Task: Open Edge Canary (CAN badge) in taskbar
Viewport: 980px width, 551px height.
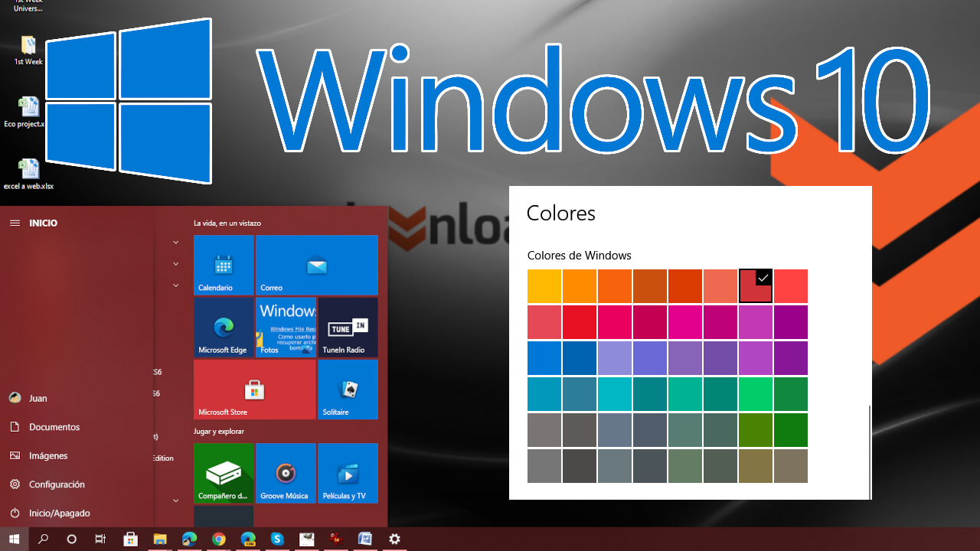Action: click(x=248, y=539)
